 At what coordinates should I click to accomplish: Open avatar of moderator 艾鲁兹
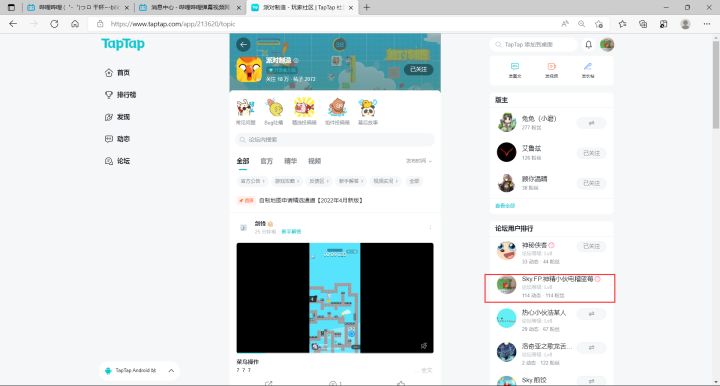click(x=506, y=152)
